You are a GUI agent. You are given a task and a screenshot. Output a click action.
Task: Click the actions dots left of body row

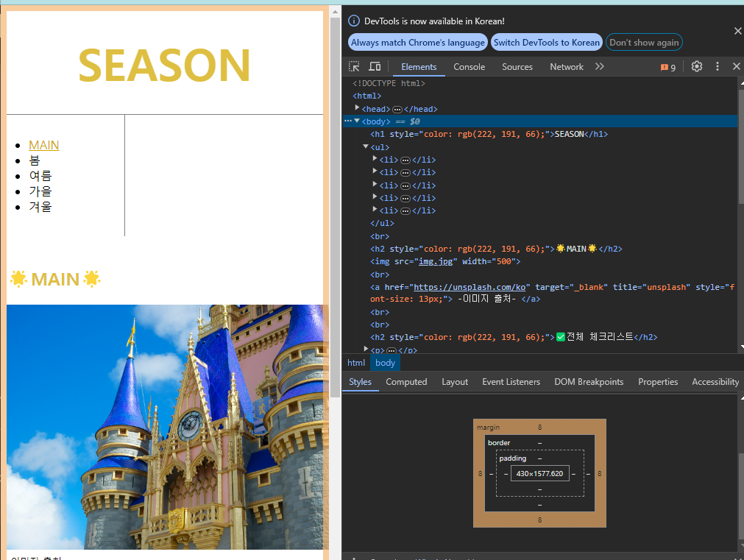(348, 121)
